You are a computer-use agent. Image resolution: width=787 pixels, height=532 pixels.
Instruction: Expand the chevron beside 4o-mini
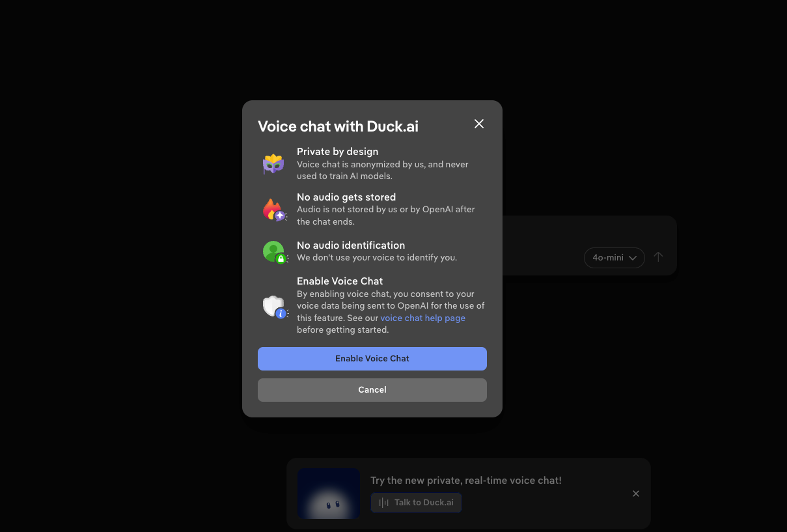tap(632, 258)
